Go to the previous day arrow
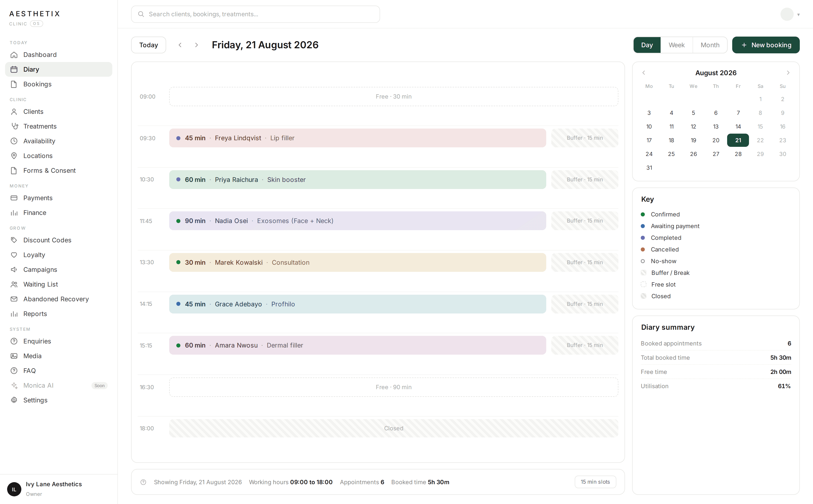This screenshot has width=813, height=504. coord(180,45)
